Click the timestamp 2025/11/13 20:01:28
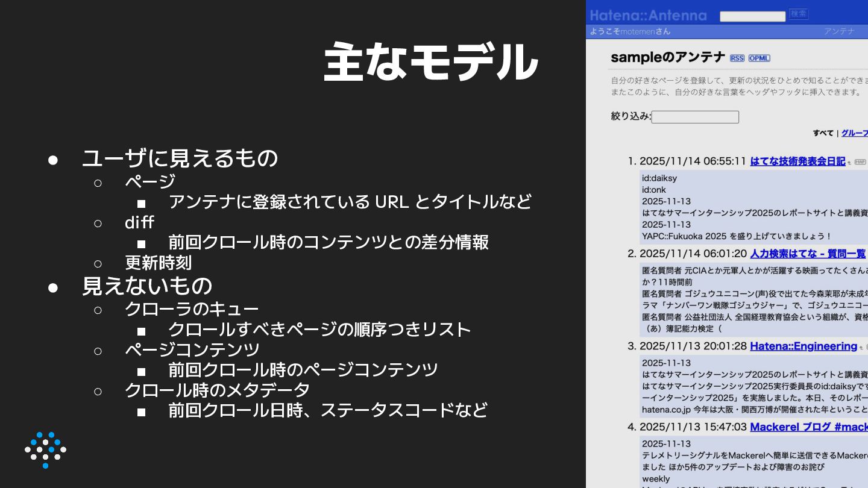This screenshot has height=488, width=868. [693, 346]
